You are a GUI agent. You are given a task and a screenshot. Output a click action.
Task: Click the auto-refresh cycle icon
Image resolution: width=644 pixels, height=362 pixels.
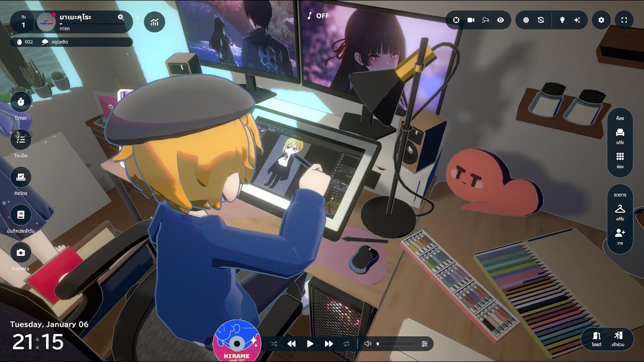point(541,20)
